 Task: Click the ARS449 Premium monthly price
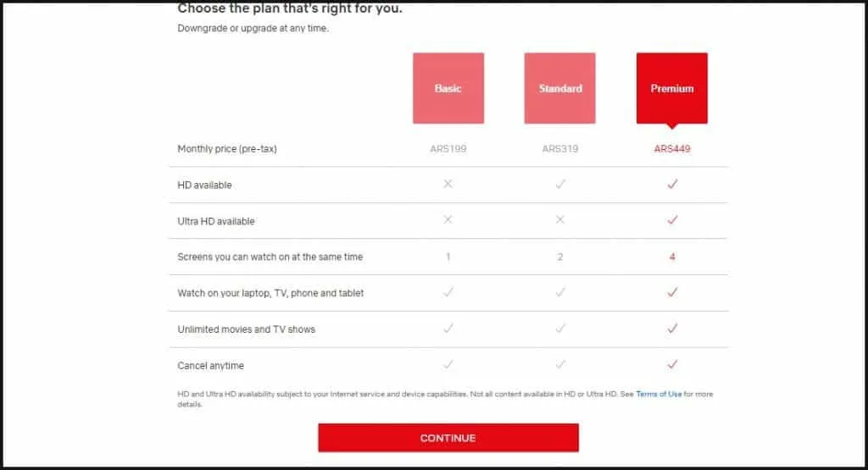(672, 149)
